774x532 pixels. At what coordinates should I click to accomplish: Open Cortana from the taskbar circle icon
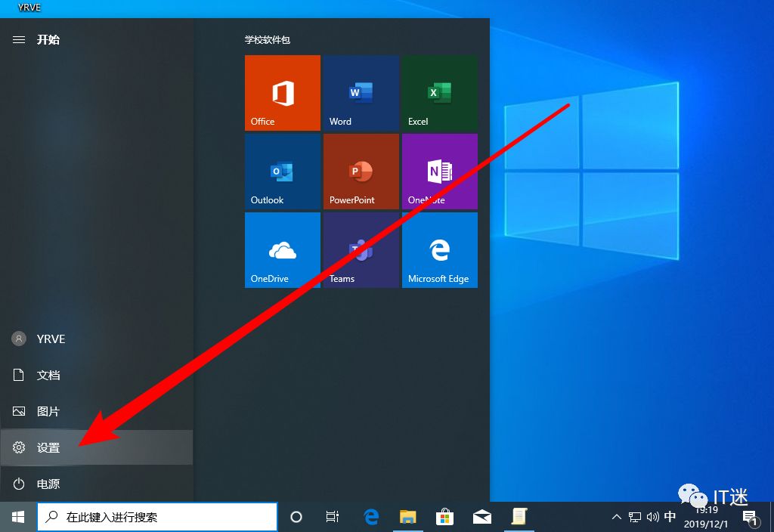coord(296,517)
